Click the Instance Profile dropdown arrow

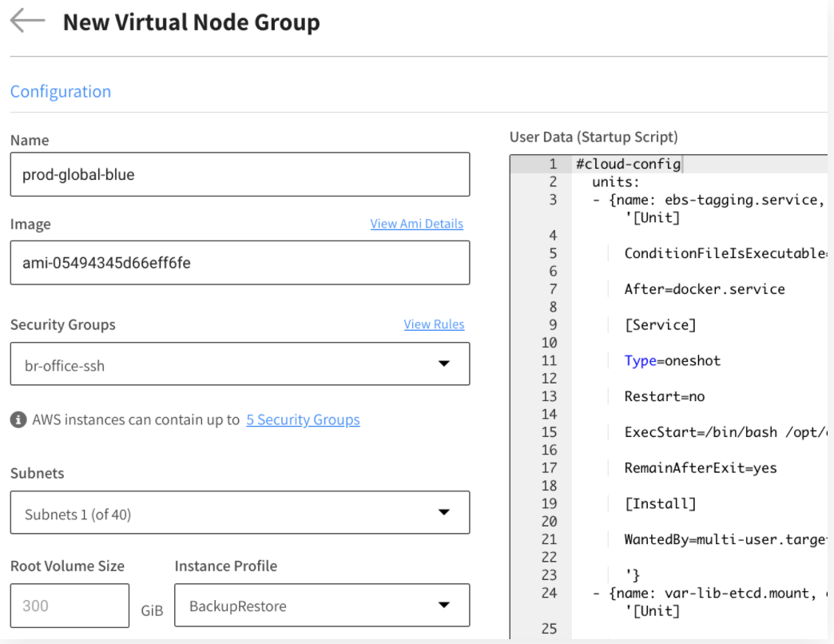tap(445, 606)
